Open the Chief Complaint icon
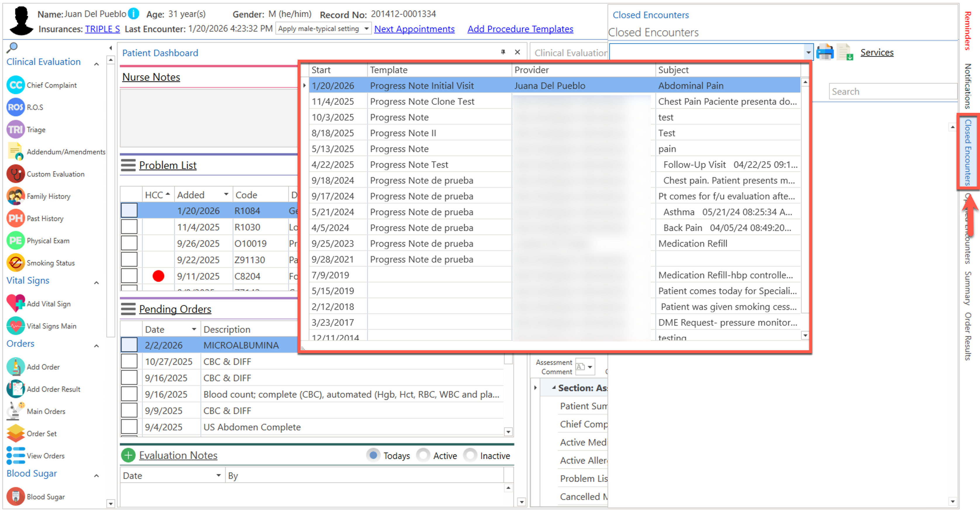 [15, 85]
